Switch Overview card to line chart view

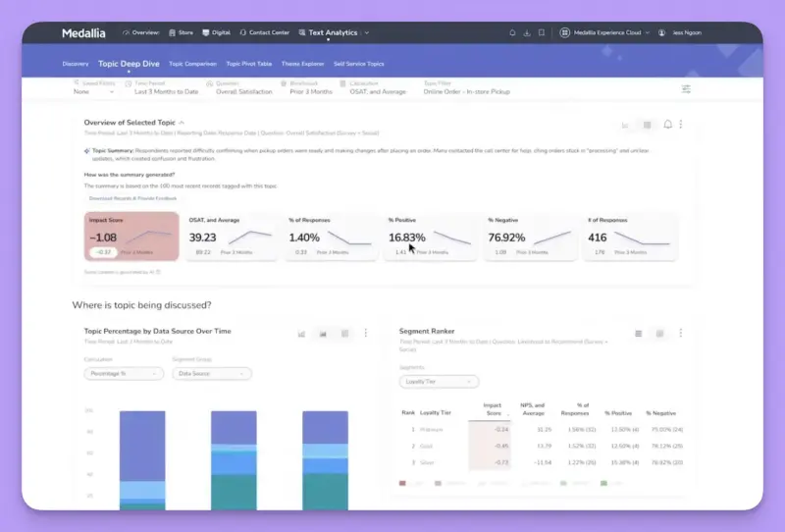tap(625, 126)
